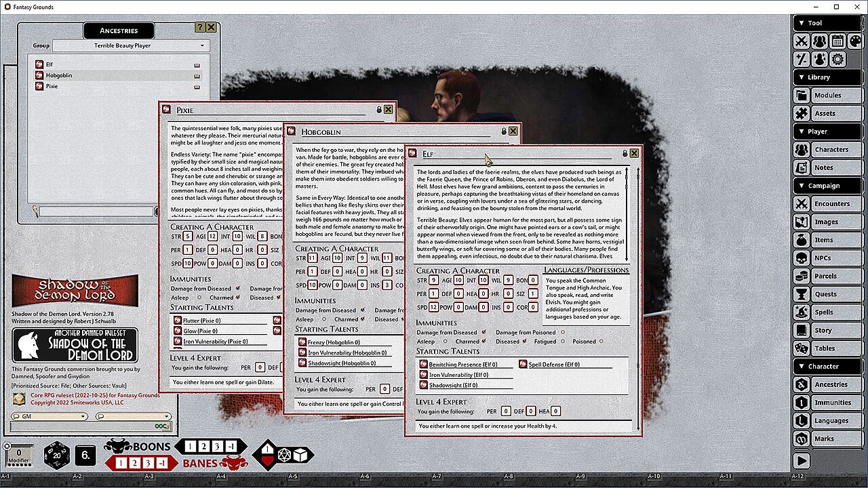The image size is (868, 488).
Task: Open the empty chat mode dropdown
Action: tap(132, 416)
